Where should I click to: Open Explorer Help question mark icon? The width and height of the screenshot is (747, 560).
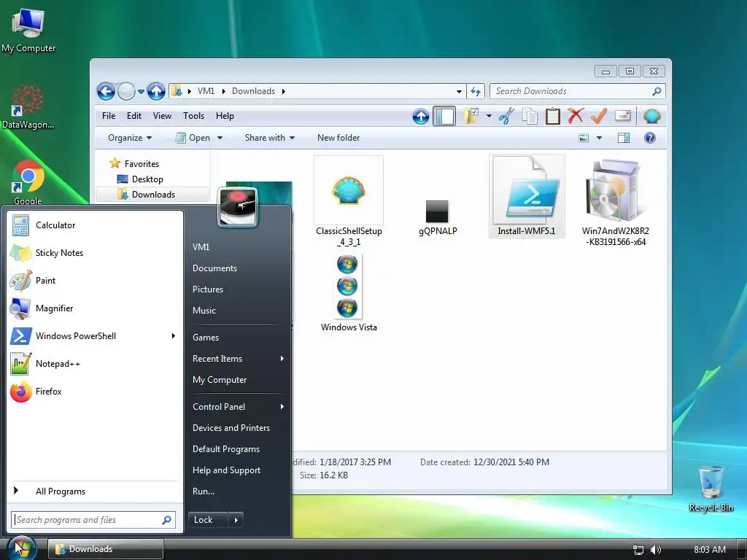(650, 138)
